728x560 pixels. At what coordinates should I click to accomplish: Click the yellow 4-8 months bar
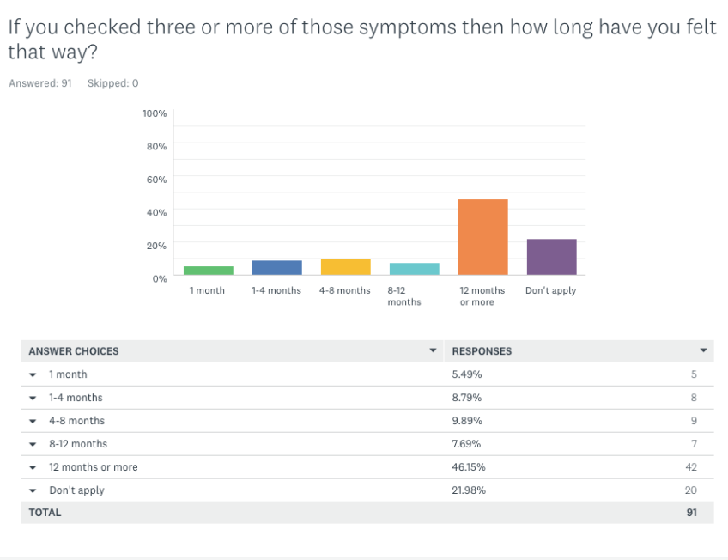pyautogui.click(x=345, y=267)
